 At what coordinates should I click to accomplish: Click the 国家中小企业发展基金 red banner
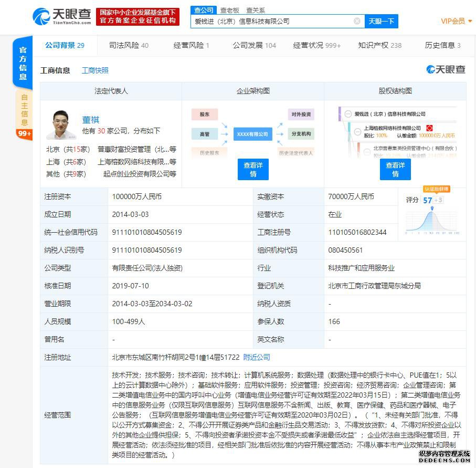137,16
